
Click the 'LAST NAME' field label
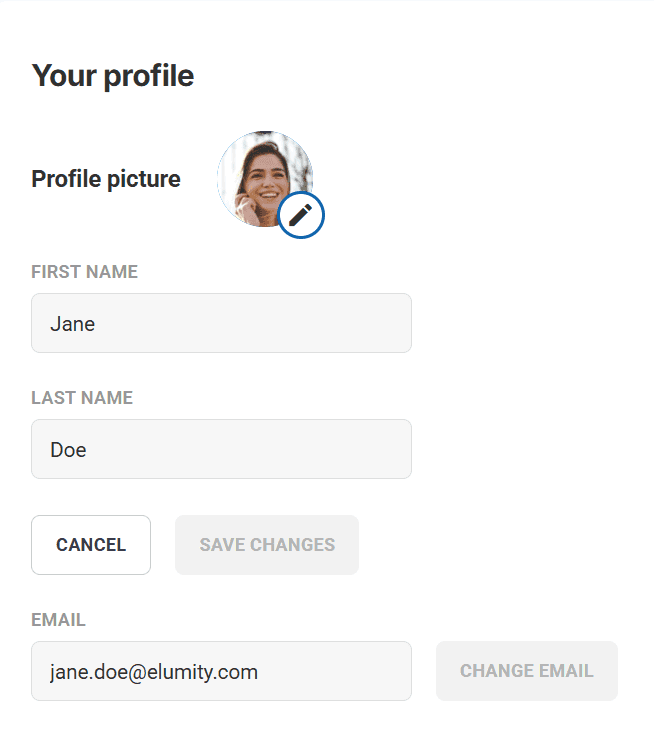tap(82, 398)
